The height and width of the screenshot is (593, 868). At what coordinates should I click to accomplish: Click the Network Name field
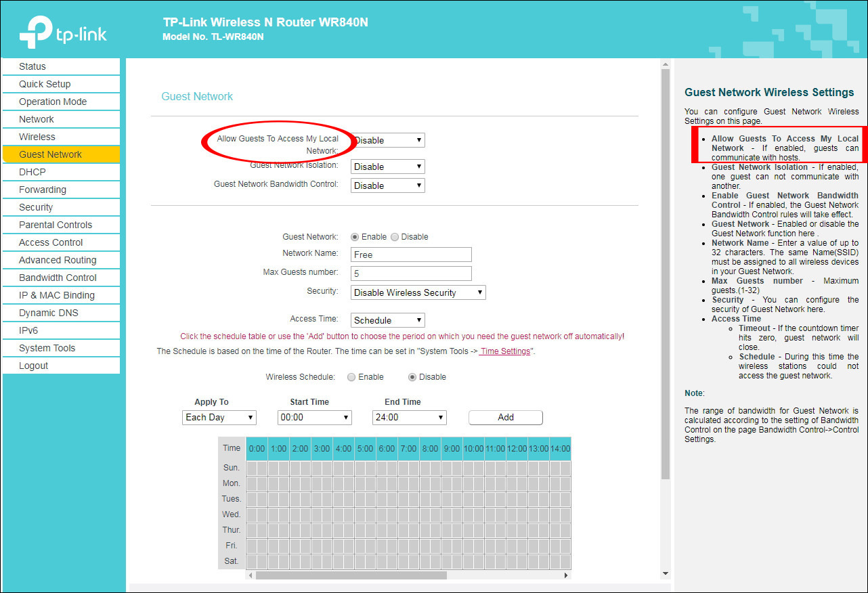[x=411, y=255]
